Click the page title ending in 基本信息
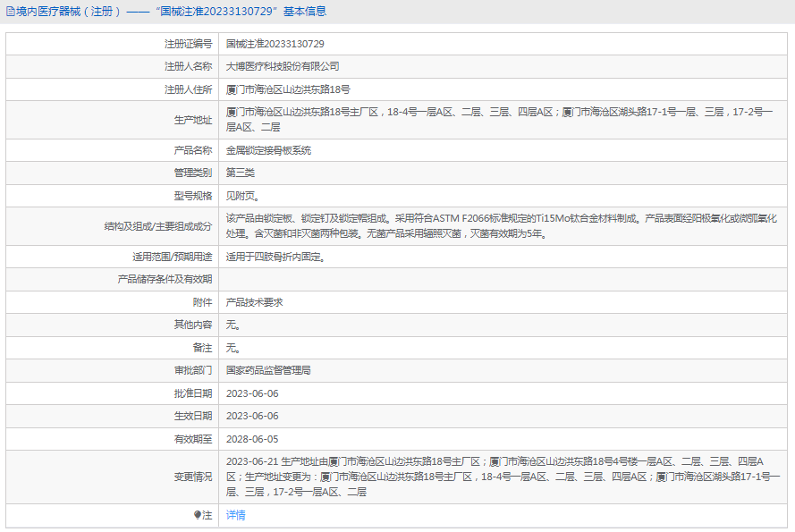Viewport: 795px width, 532px height. pos(172,12)
